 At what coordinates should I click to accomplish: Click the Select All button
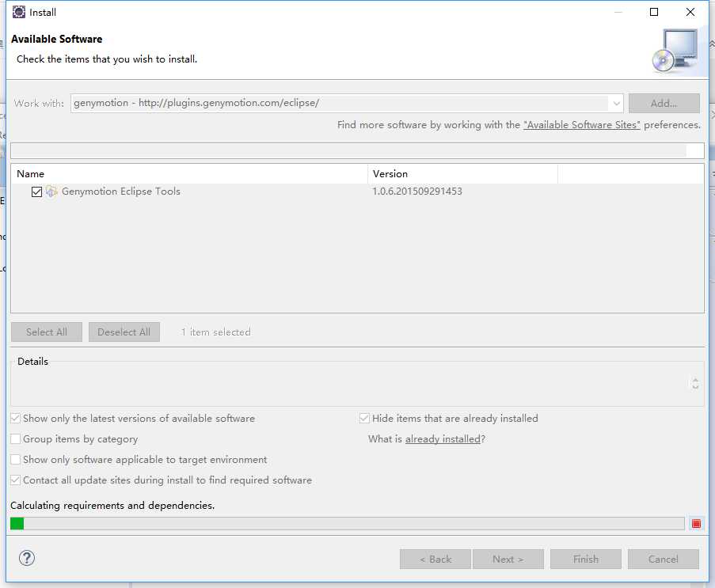tap(47, 332)
